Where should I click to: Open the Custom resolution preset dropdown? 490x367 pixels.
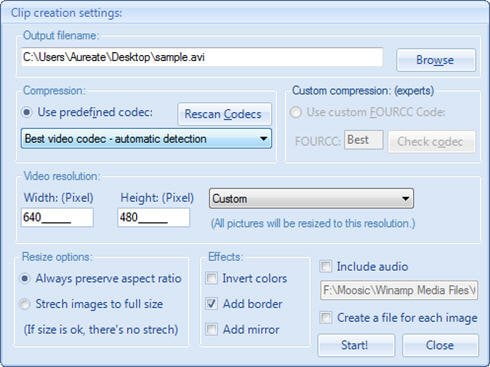[311, 199]
